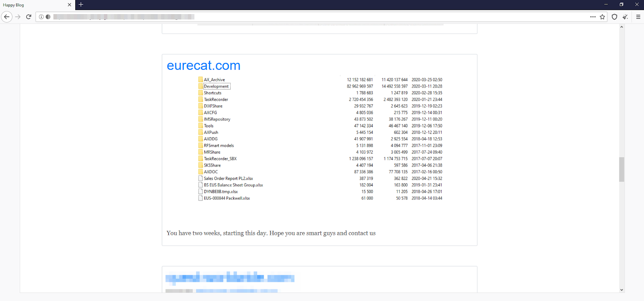The image size is (644, 301).
Task: Select the 'Development' folder name
Action: click(x=216, y=86)
